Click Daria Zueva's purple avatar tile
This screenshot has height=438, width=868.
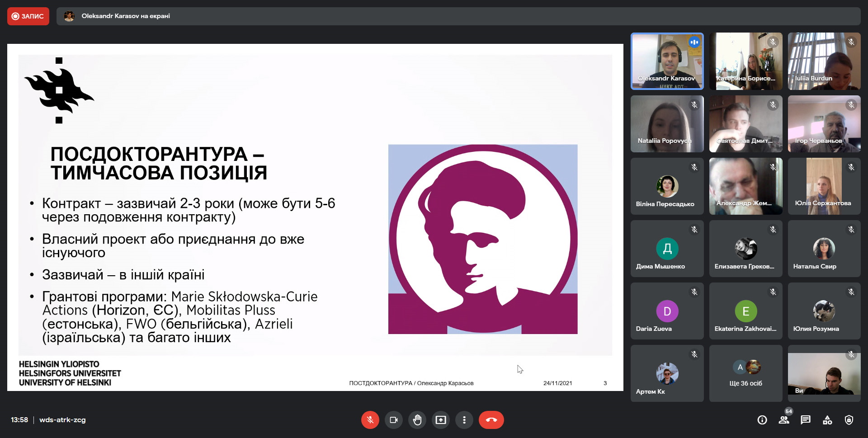pos(667,311)
